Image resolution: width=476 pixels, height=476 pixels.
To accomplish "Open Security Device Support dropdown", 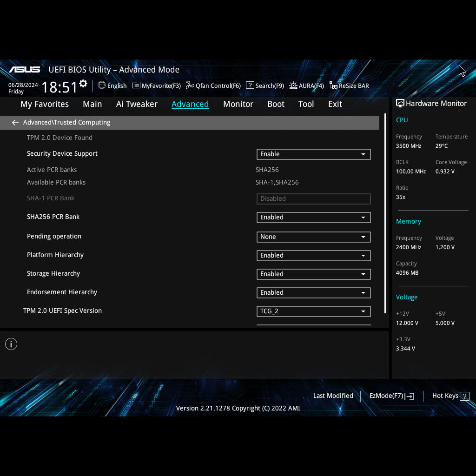I will pos(314,154).
